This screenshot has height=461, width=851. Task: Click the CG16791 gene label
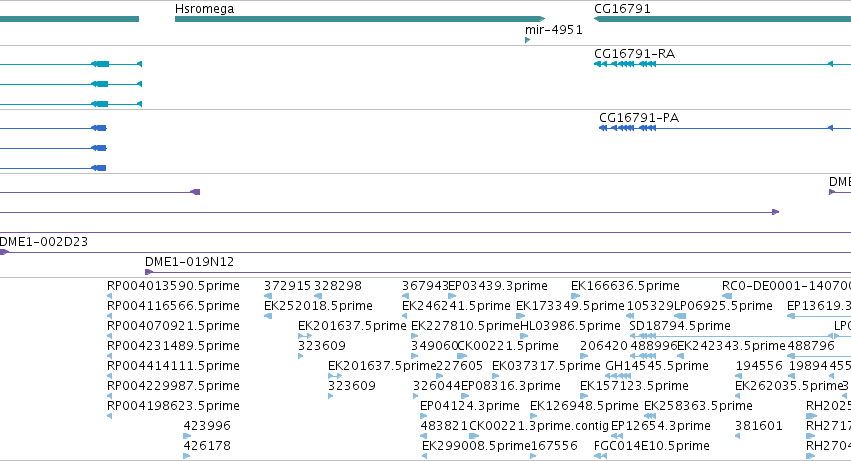click(622, 8)
